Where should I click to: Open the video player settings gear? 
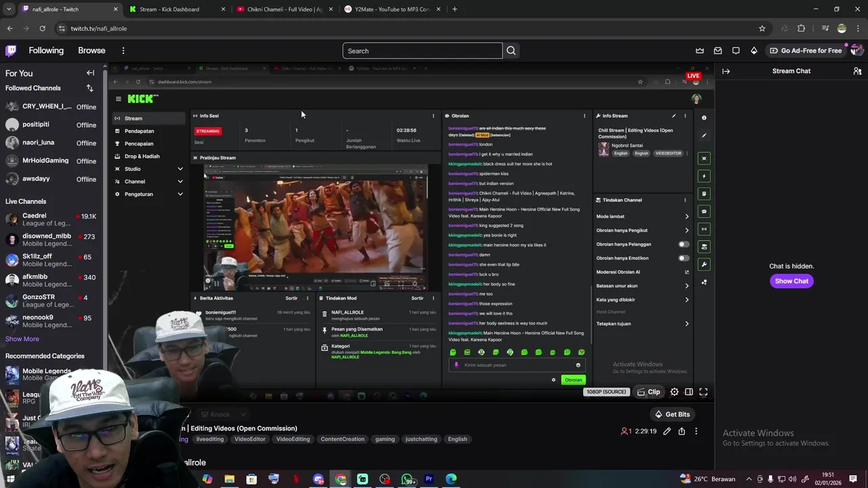pos(674,392)
